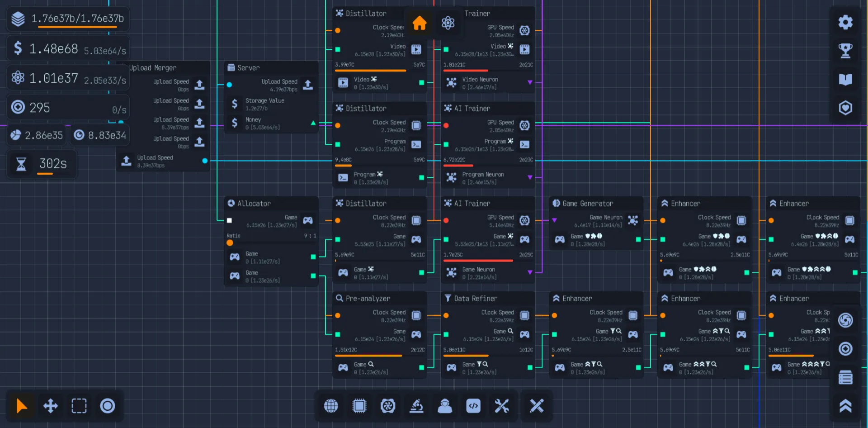Click Server's cyan Upload Speed input port
Image resolution: width=868 pixels, height=428 pixels.
click(229, 85)
